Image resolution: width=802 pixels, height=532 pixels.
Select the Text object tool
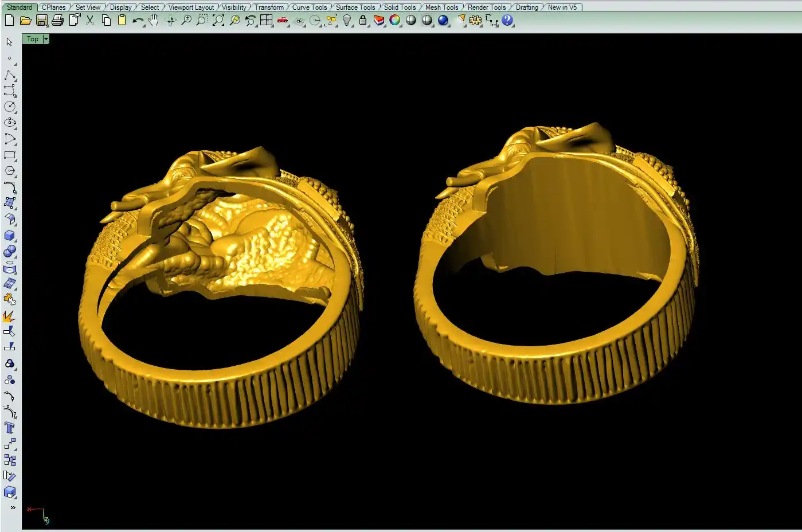coord(10,428)
